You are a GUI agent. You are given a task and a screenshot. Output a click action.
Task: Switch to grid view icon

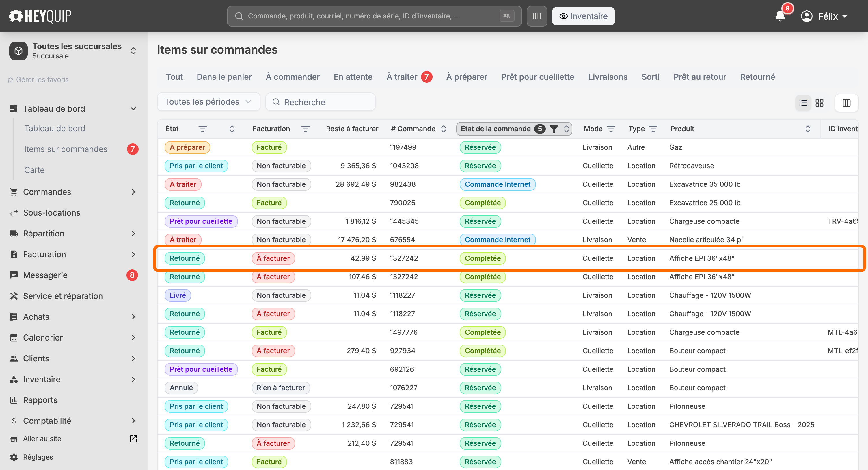(x=819, y=103)
